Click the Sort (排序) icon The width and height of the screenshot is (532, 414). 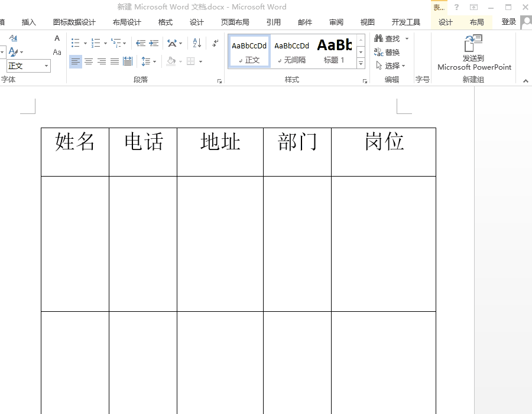pos(196,43)
